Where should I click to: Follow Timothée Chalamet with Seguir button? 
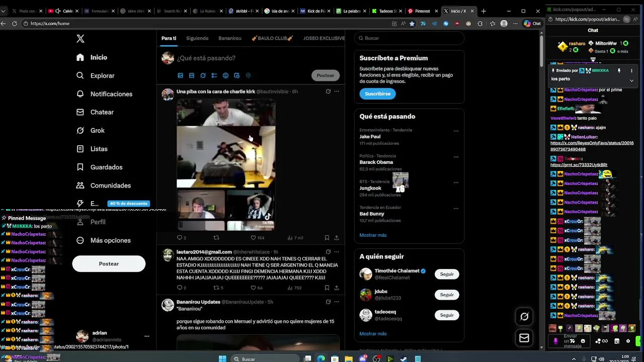point(447,274)
